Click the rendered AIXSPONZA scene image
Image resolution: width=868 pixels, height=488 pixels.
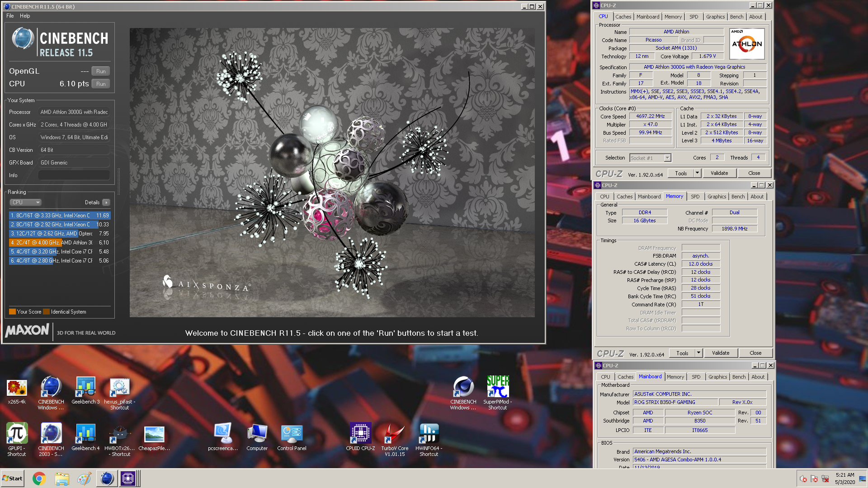(x=332, y=173)
